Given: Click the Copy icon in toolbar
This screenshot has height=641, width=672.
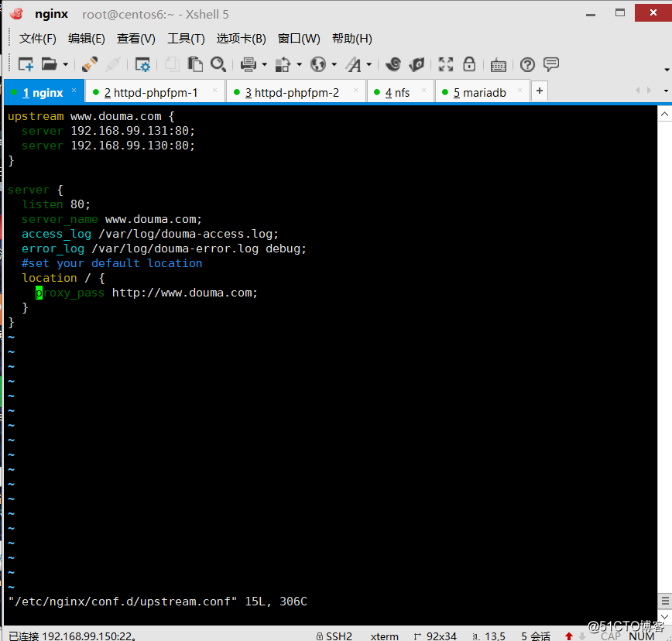Looking at the screenshot, I should click(172, 65).
